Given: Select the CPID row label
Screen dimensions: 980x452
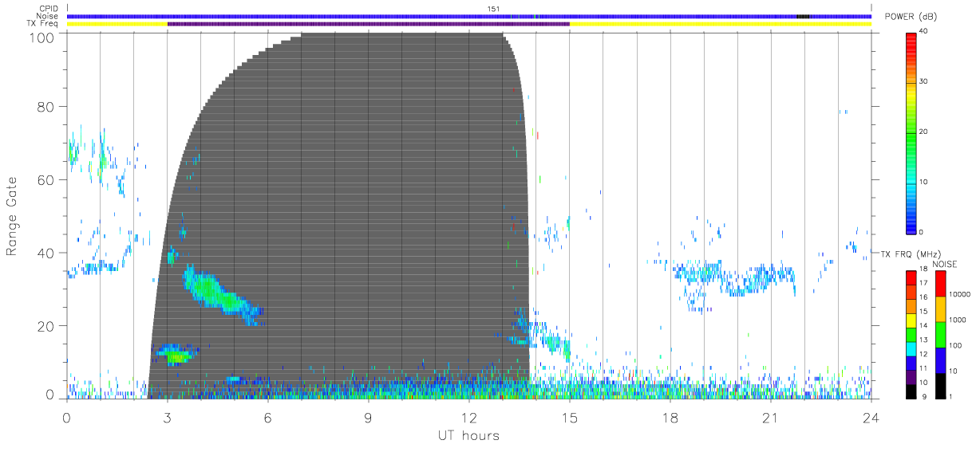Looking at the screenshot, I should (49, 10).
